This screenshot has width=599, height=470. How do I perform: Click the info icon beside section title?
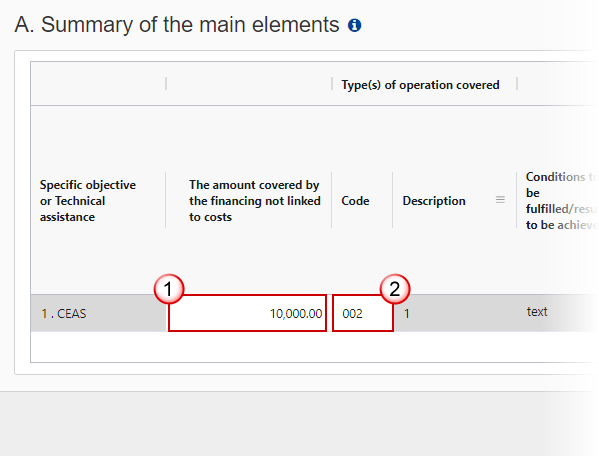point(355,25)
